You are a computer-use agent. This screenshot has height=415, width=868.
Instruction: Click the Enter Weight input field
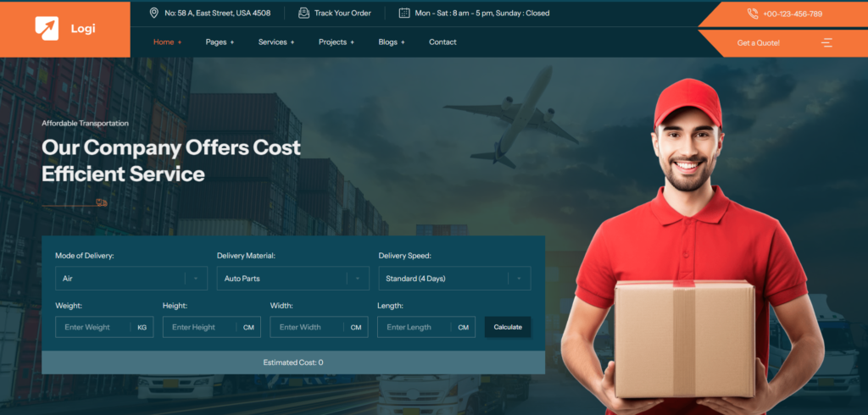click(93, 327)
